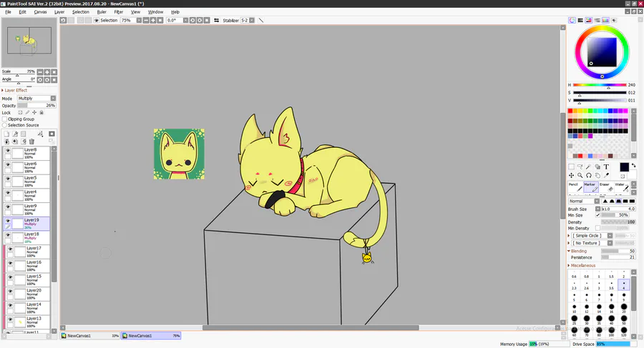The height and width of the screenshot is (348, 644).
Task: Check the Min Density checkbox
Action: 597,228
